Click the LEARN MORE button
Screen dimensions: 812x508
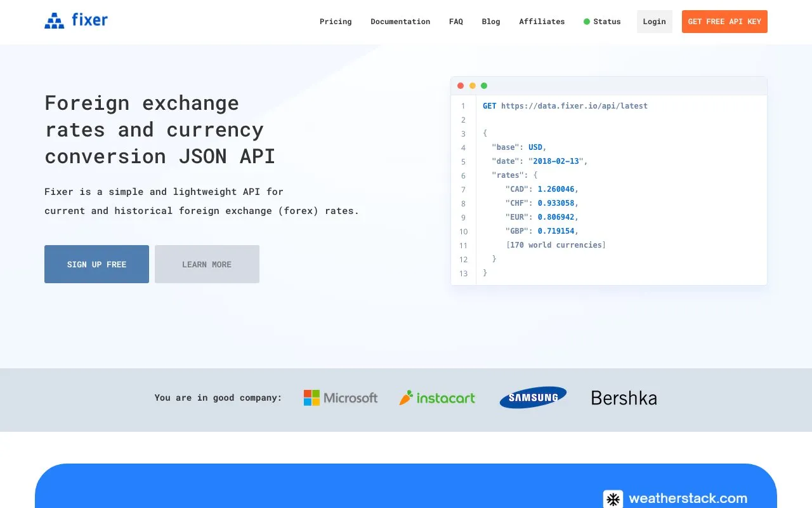click(207, 264)
